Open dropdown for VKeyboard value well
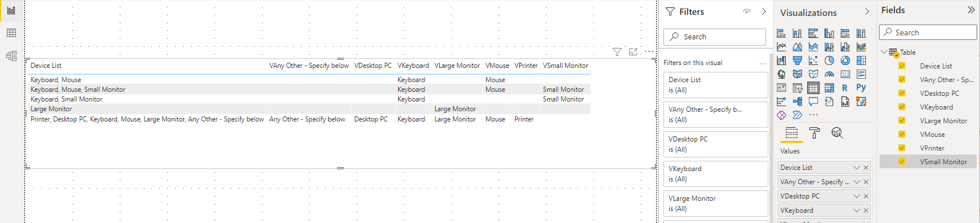 857,210
